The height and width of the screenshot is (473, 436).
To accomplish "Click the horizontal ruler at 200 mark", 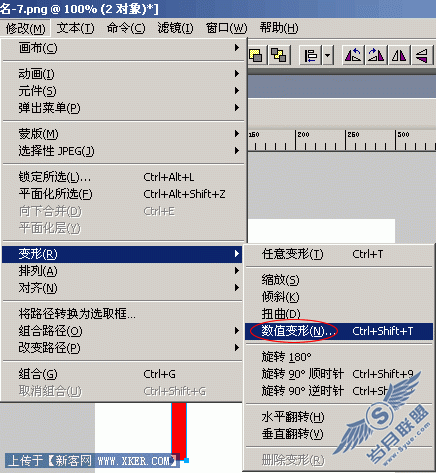I will [295, 140].
